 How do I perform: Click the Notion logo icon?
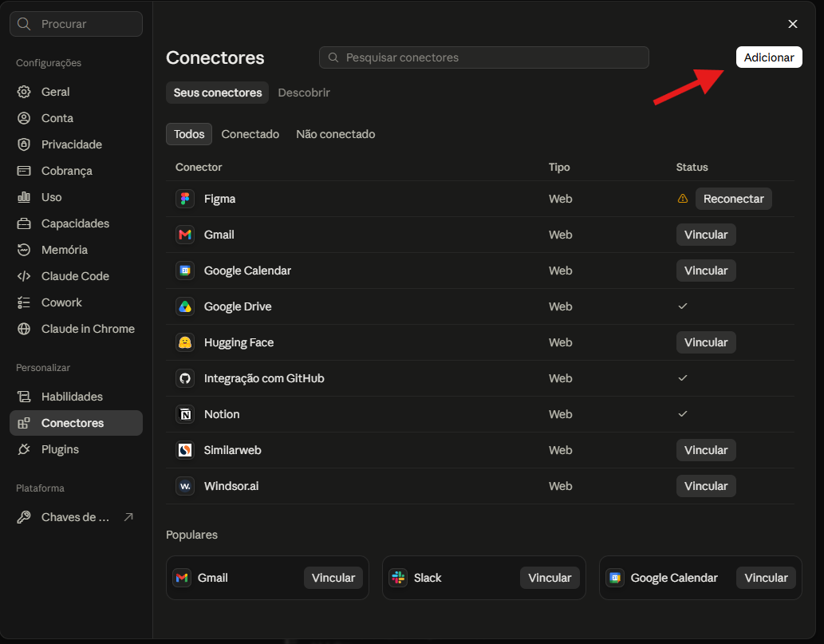tap(185, 414)
